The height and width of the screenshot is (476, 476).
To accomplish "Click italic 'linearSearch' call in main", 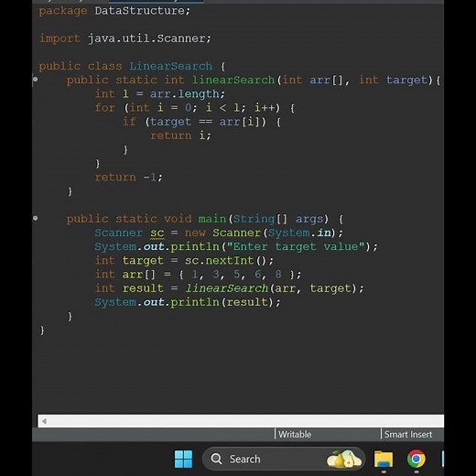I will [x=227, y=288].
